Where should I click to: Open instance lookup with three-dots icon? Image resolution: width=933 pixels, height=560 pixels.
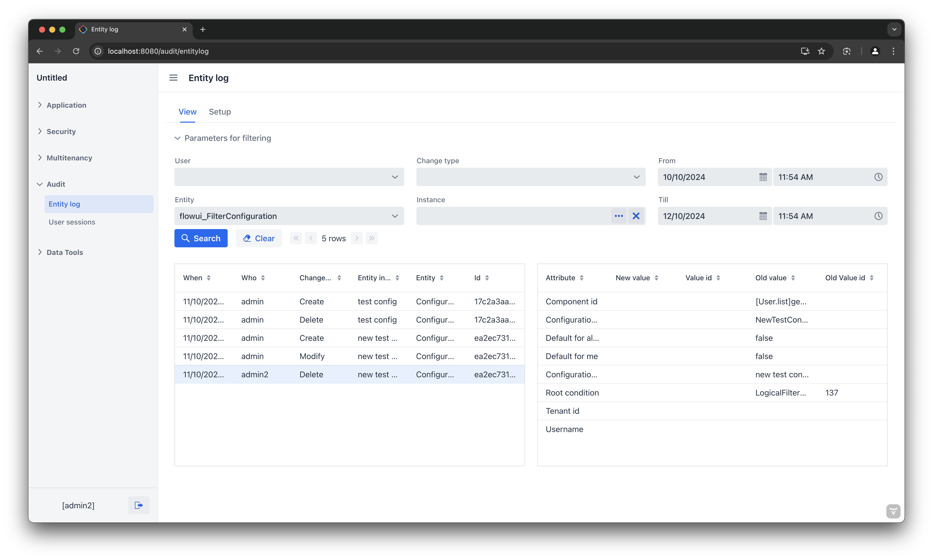click(618, 216)
